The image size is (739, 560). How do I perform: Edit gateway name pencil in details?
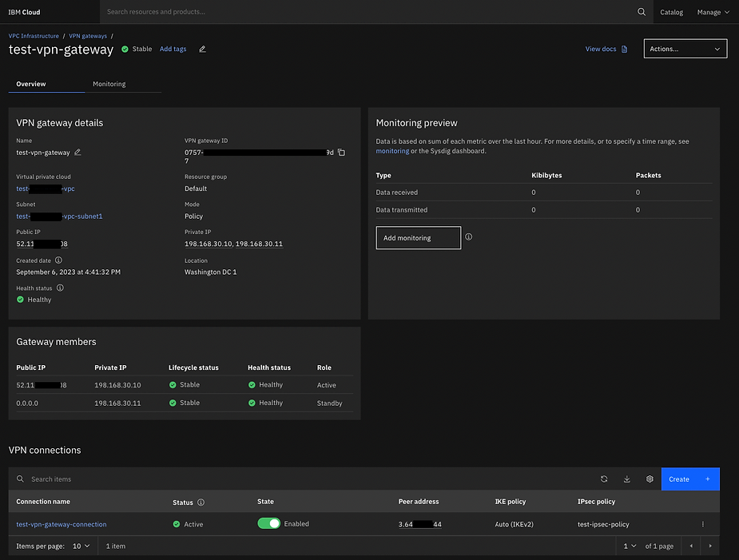point(77,153)
